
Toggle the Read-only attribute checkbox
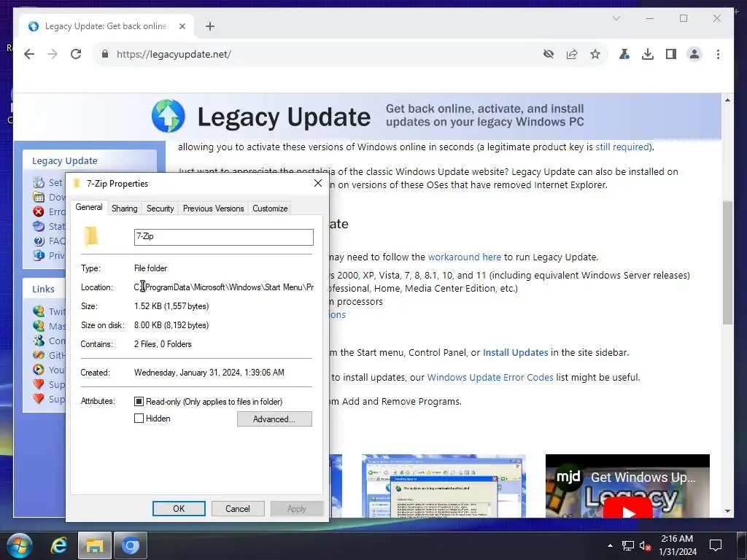[139, 402]
